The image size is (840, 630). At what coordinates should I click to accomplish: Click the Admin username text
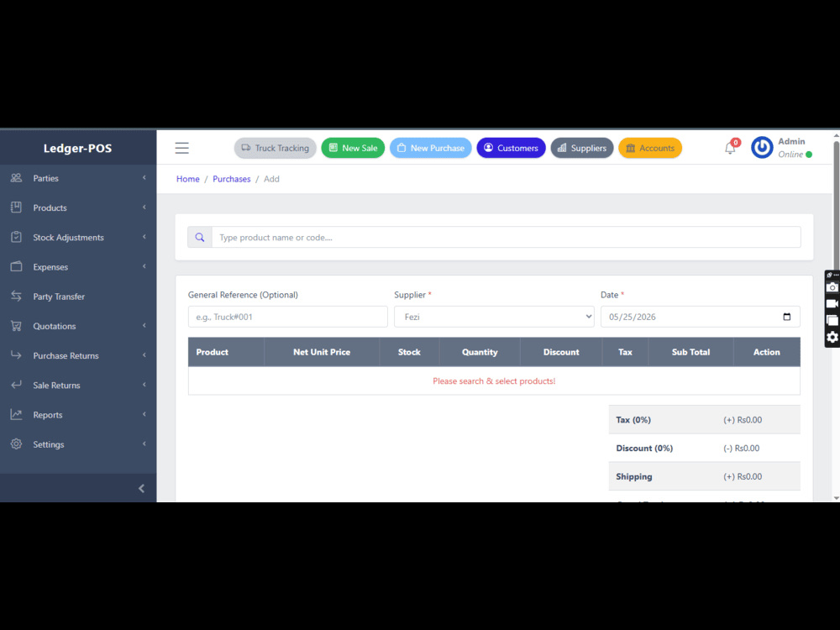point(791,141)
